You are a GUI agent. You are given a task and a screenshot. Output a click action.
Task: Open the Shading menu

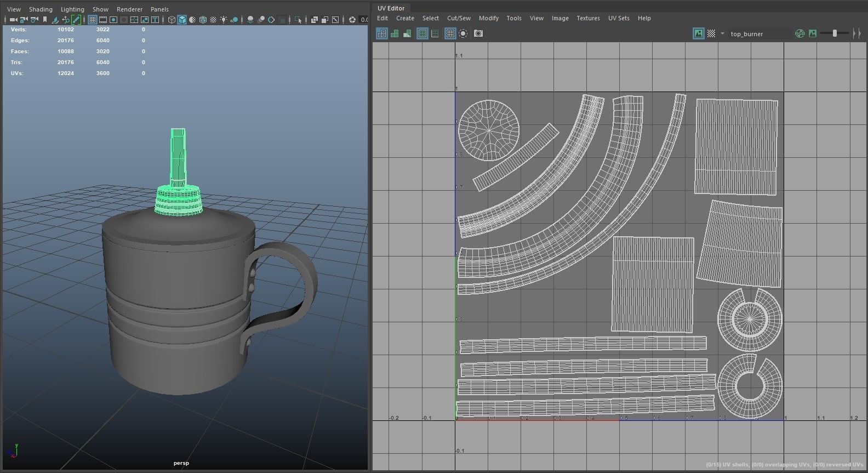41,9
